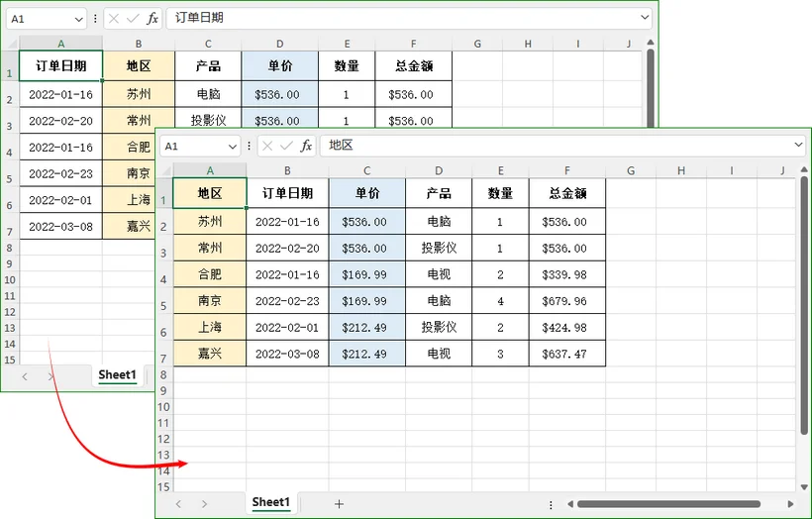The width and height of the screenshot is (812, 519).
Task: Click the three-dot handle beside back window Name Box
Action: pos(95,19)
